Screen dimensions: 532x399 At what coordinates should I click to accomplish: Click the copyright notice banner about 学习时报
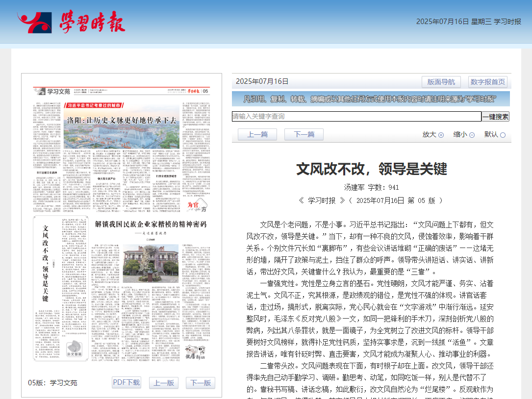[372, 99]
